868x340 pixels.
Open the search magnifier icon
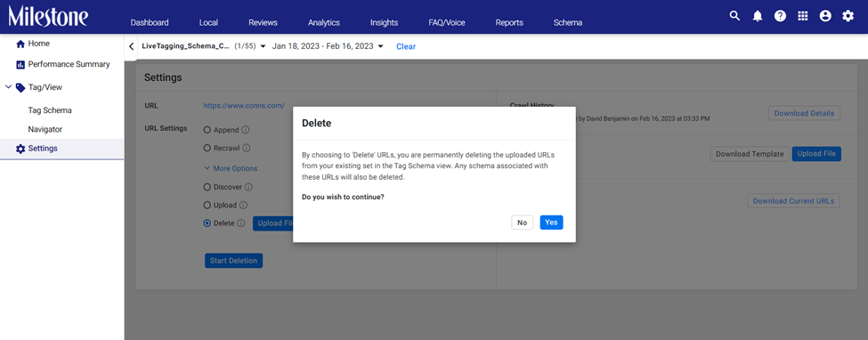pos(734,16)
